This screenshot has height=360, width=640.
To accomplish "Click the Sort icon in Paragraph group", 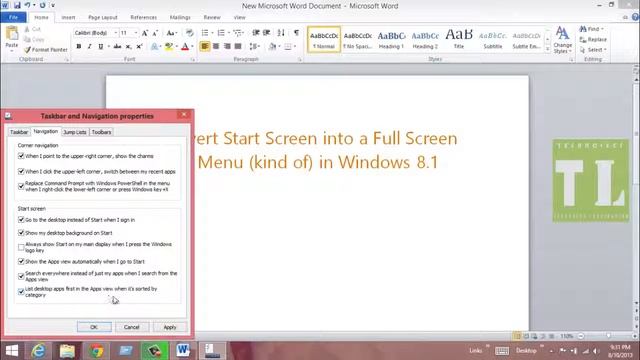I will click(x=281, y=33).
